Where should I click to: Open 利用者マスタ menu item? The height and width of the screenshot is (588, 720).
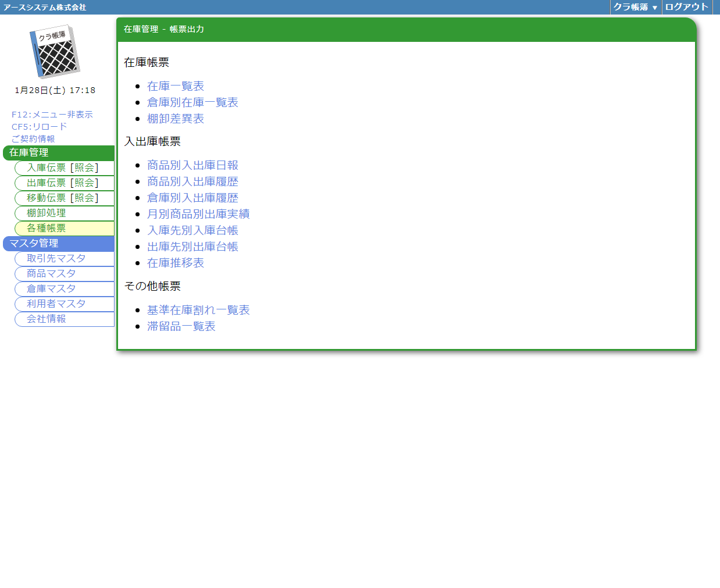tap(65, 304)
